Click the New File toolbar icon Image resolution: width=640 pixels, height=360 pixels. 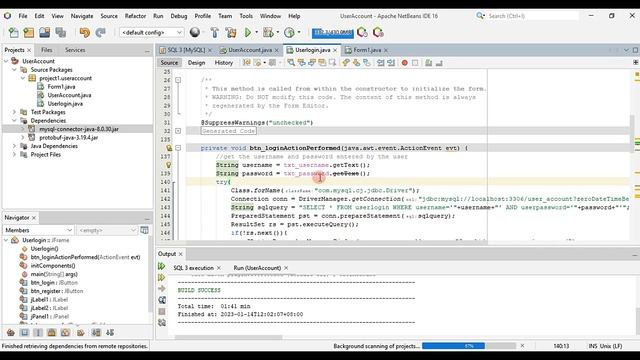pyautogui.click(x=13, y=32)
